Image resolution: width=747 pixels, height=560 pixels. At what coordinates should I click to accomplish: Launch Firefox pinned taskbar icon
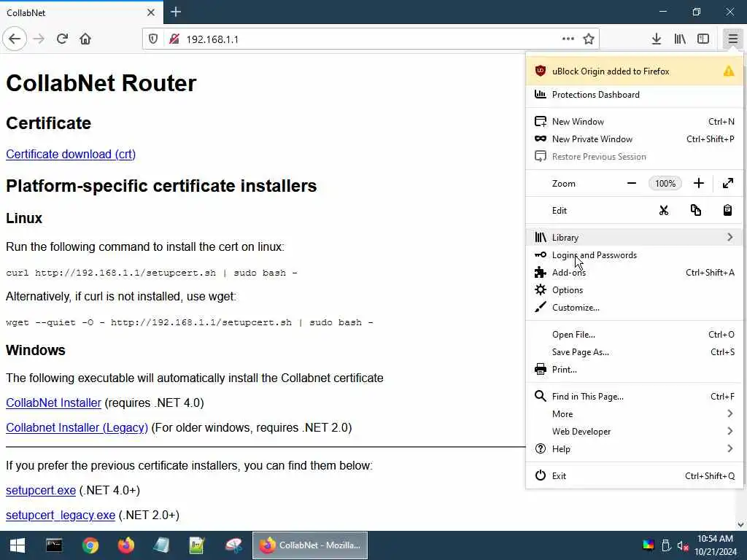pos(125,545)
